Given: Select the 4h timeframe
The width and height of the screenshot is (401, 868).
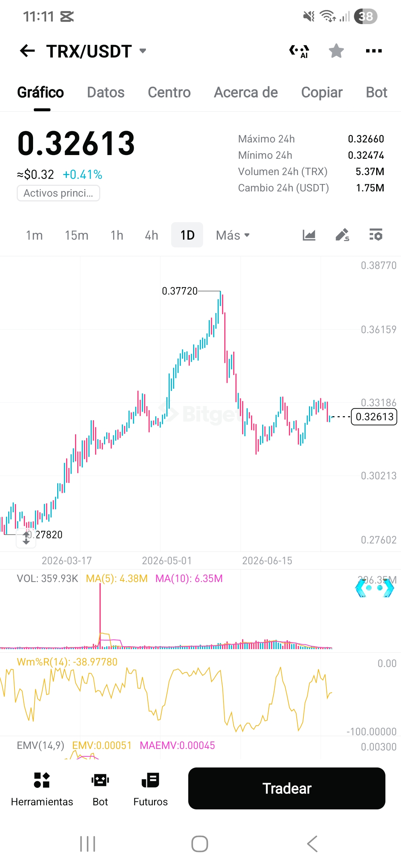Looking at the screenshot, I should point(151,235).
